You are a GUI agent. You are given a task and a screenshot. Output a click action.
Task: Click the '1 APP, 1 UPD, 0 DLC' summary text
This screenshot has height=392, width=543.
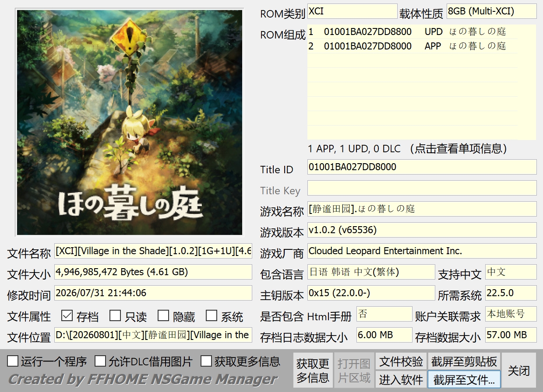click(354, 149)
